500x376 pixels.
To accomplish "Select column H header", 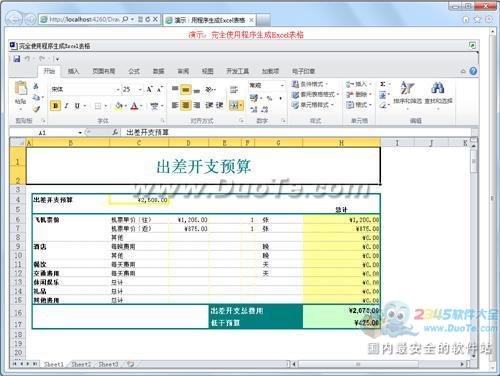I will coord(341,143).
